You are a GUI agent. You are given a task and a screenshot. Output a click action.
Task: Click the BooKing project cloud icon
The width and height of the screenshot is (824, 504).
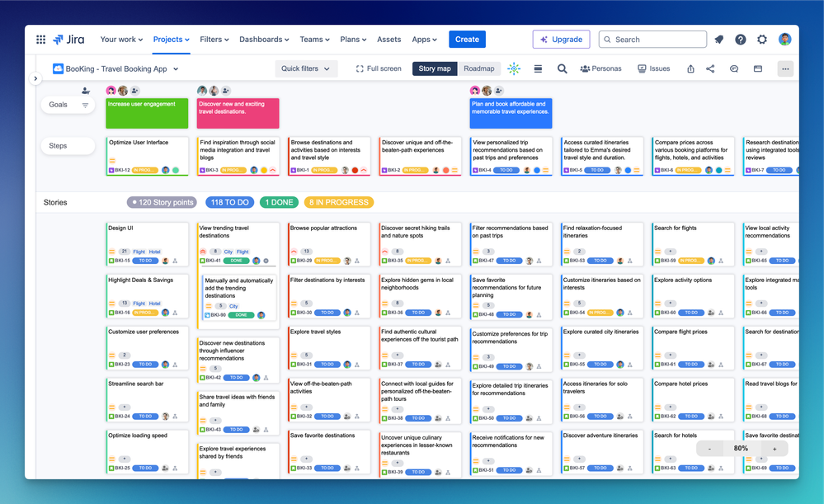(58, 68)
